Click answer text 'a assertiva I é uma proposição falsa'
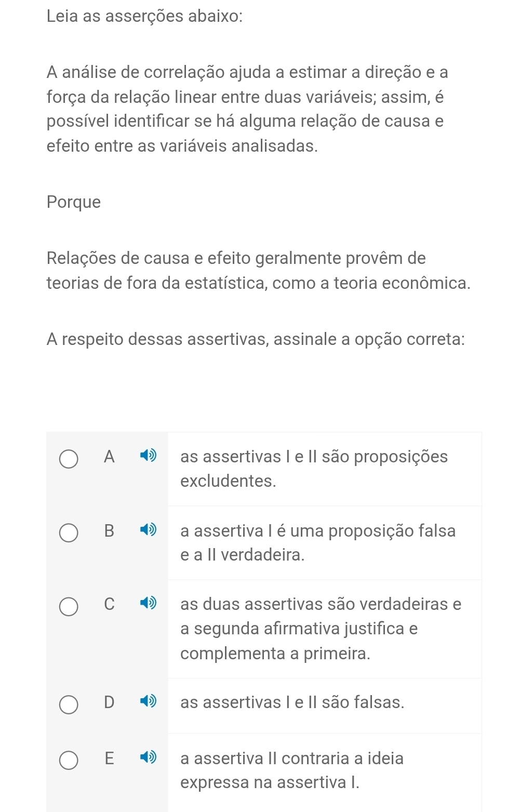This screenshot has height=812, width=506. [317, 542]
